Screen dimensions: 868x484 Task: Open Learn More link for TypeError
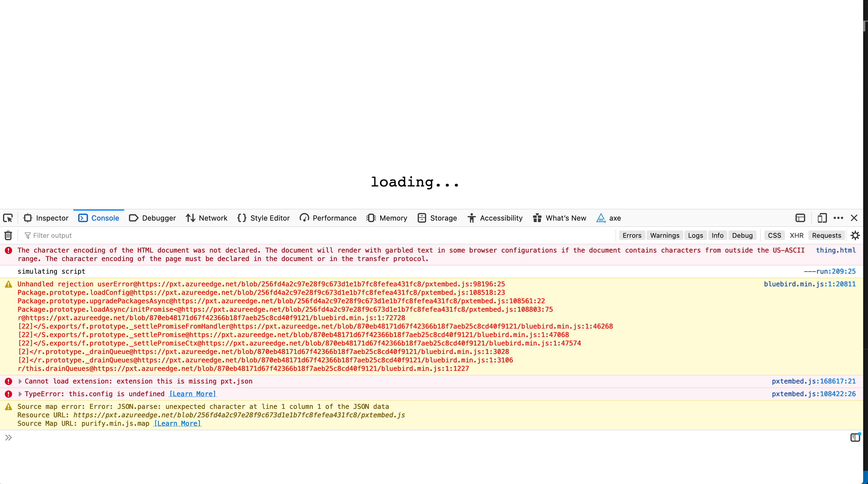(192, 394)
